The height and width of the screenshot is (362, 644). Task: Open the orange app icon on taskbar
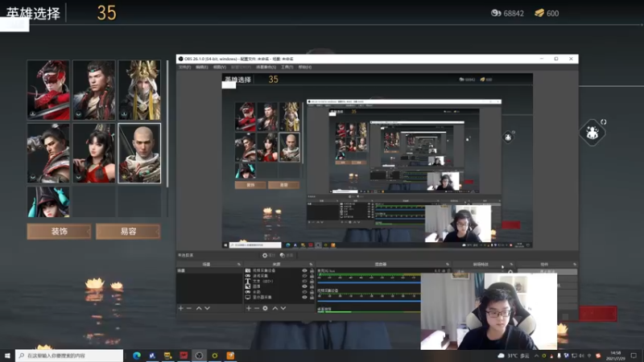pyautogui.click(x=230, y=356)
